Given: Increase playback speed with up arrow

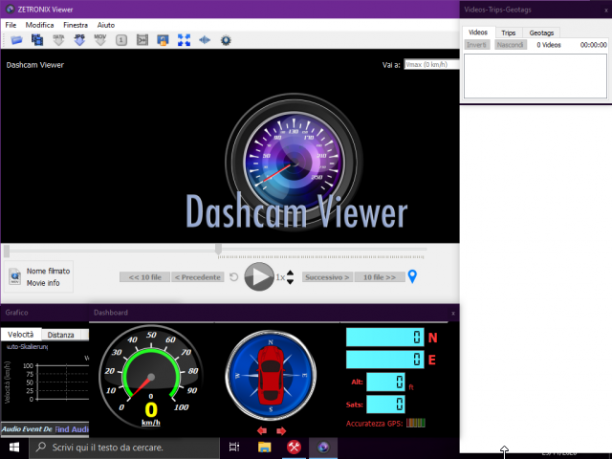Looking at the screenshot, I should click(290, 273).
